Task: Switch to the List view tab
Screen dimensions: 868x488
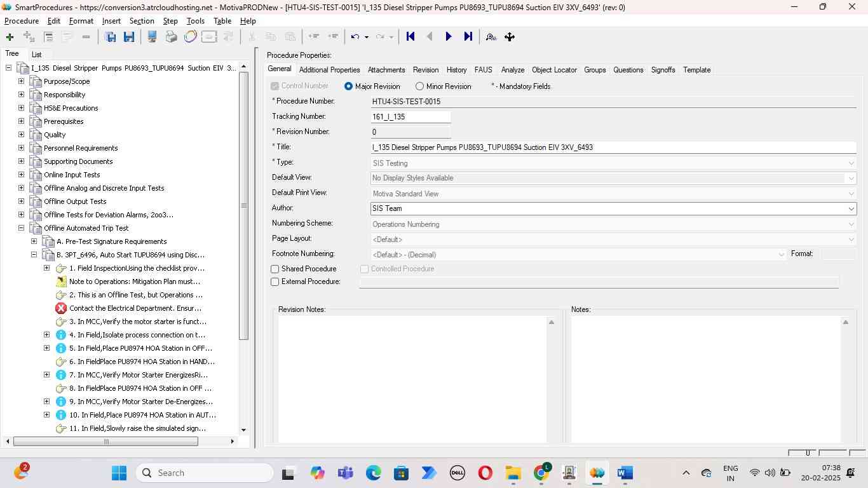Action: pyautogui.click(x=37, y=55)
